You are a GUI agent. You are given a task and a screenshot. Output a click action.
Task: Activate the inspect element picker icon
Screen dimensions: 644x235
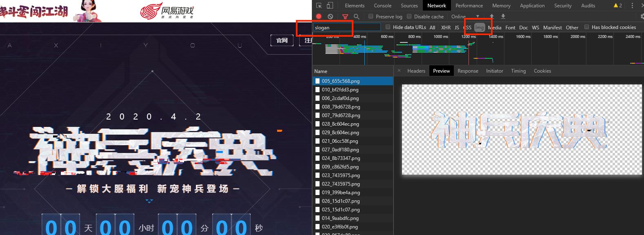[x=319, y=6]
